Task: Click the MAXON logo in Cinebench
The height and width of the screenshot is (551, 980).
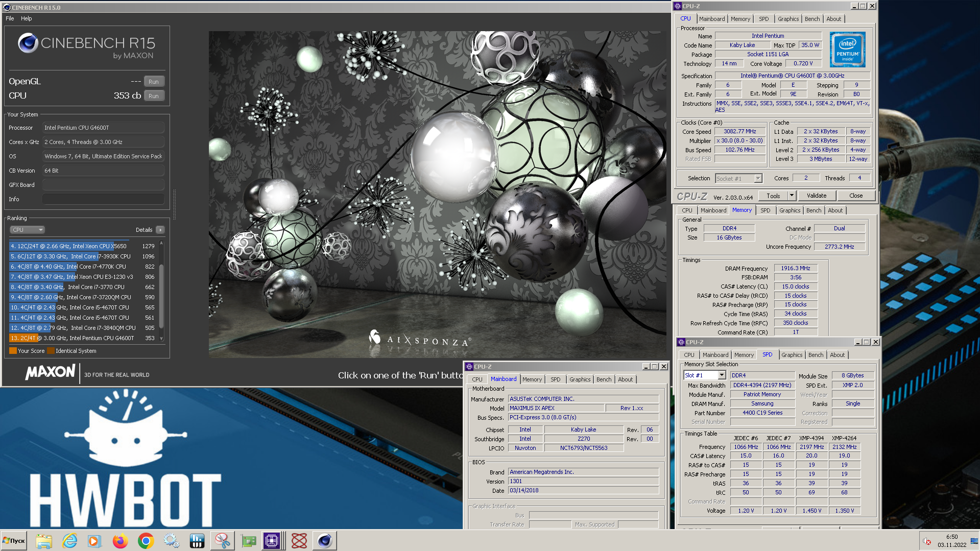Action: pyautogui.click(x=51, y=372)
